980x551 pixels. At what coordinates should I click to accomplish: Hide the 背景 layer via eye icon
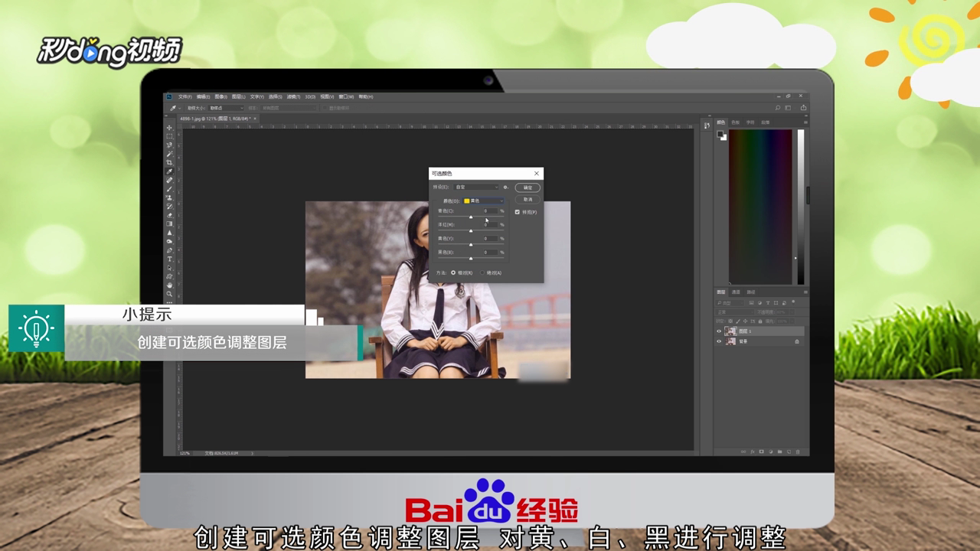click(x=719, y=341)
